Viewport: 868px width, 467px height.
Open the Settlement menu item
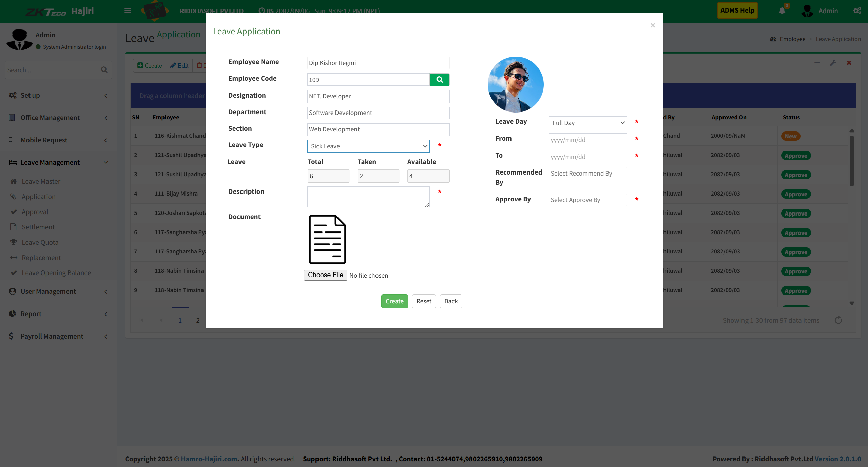(x=38, y=227)
